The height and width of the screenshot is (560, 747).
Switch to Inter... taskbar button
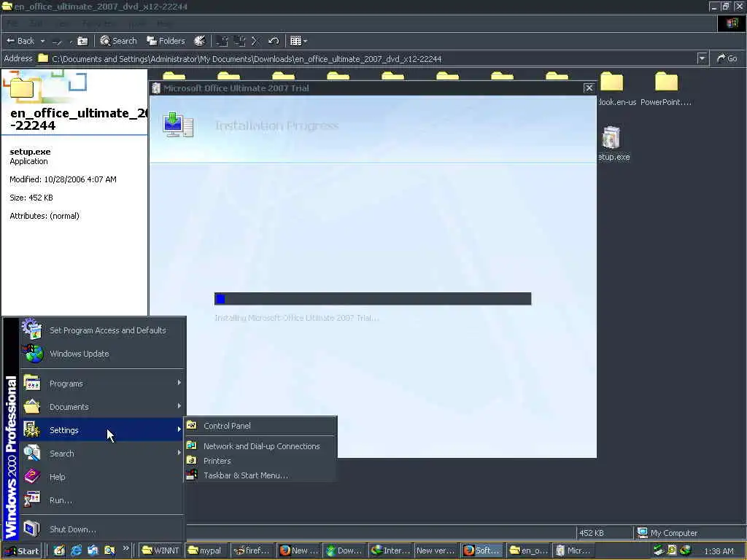coord(391,551)
